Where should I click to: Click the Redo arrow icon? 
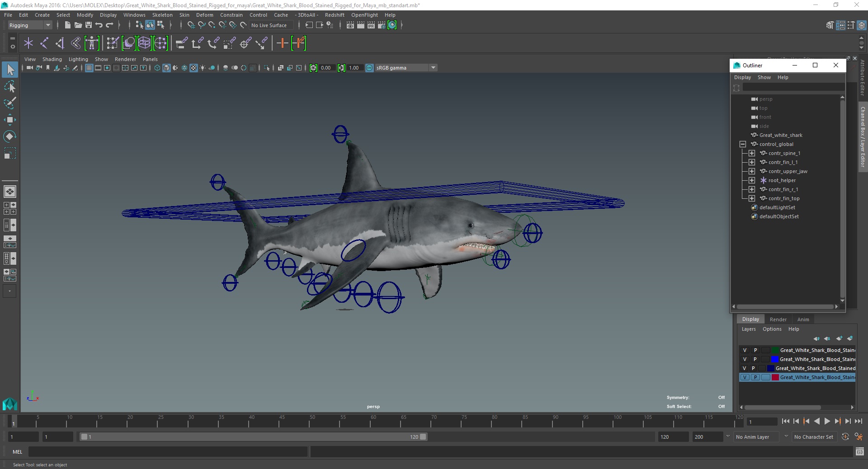pos(109,25)
